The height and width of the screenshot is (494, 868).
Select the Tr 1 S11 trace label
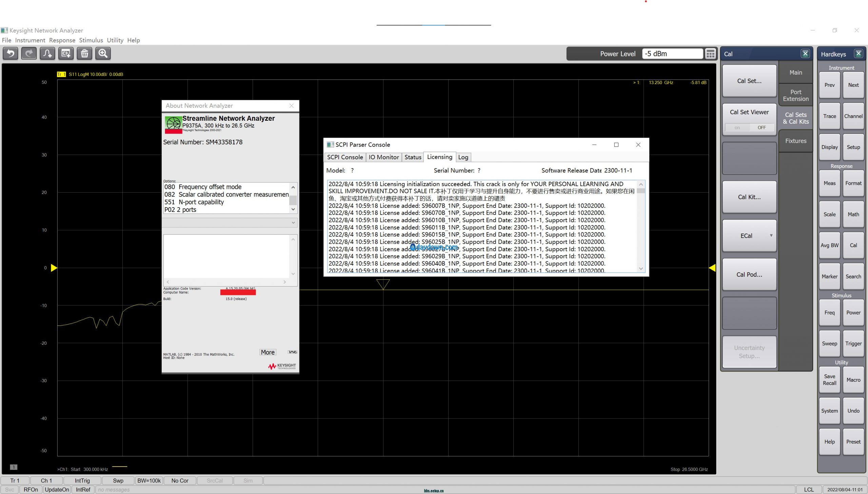click(x=90, y=74)
